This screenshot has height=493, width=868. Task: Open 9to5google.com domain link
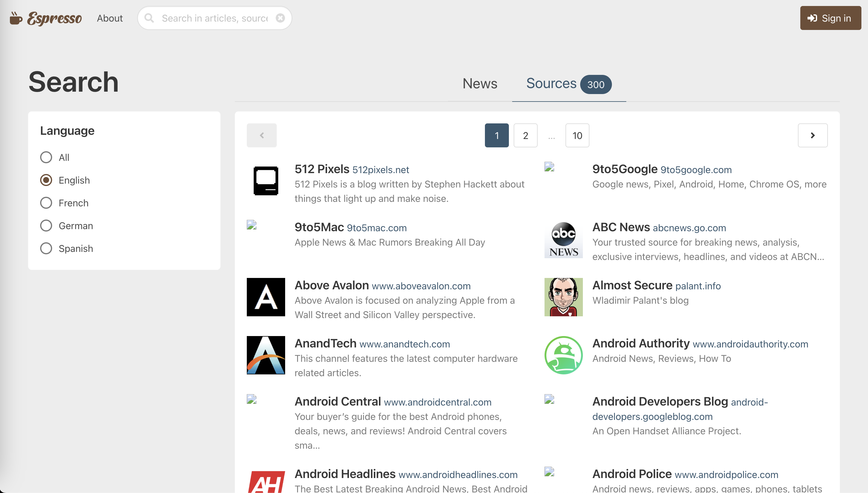[696, 170]
